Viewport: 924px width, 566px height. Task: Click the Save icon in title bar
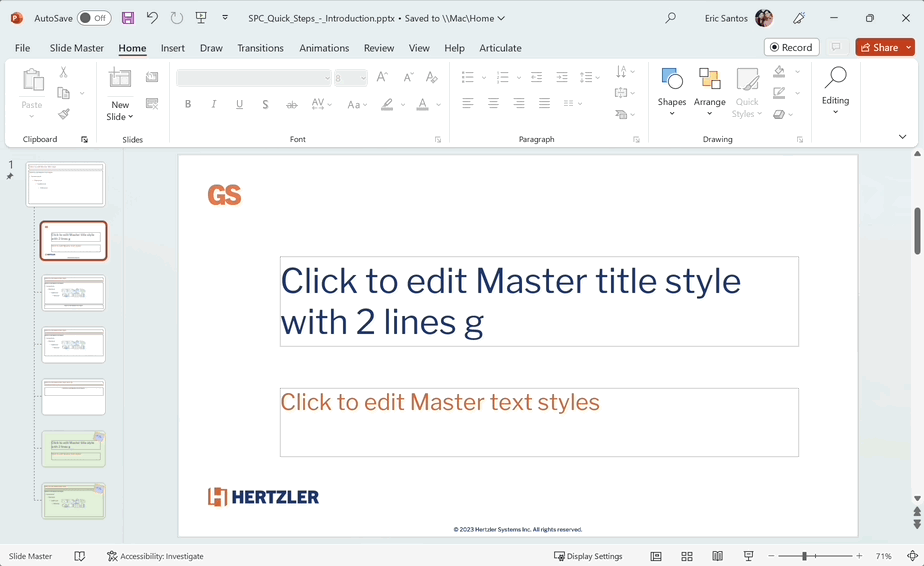(128, 18)
